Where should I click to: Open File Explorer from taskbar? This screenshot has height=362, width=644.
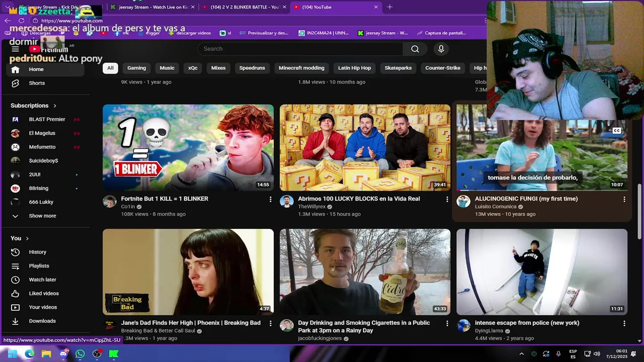[46, 354]
